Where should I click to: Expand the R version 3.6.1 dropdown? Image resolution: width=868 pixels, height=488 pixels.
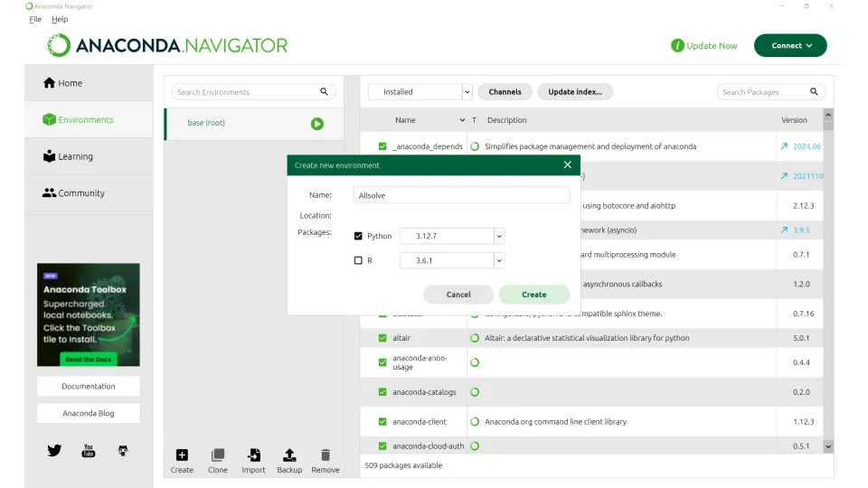tap(498, 260)
